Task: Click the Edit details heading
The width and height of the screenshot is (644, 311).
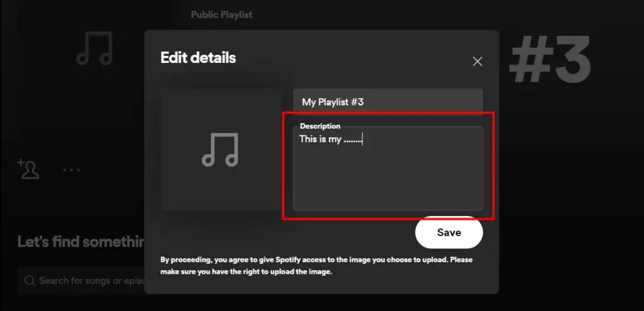Action: pos(198,57)
